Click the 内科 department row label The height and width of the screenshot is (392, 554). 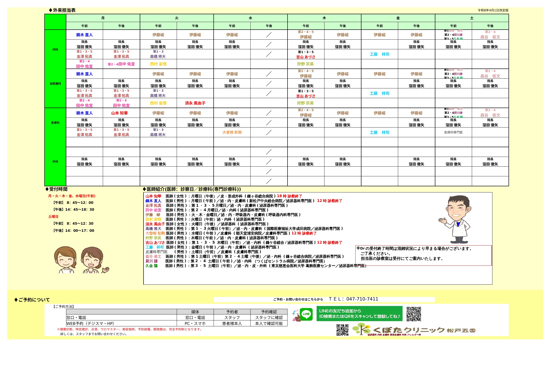55,50
